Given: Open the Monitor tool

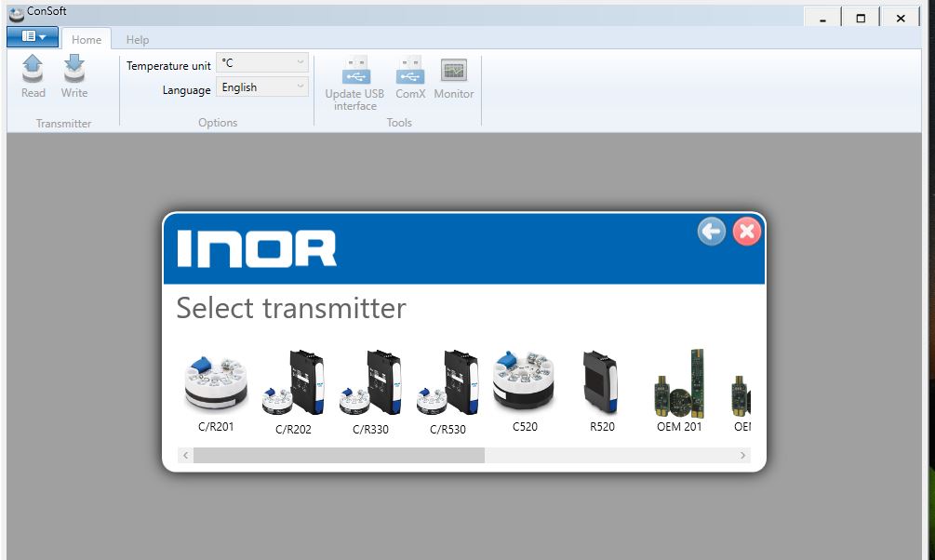Looking at the screenshot, I should click(x=454, y=77).
